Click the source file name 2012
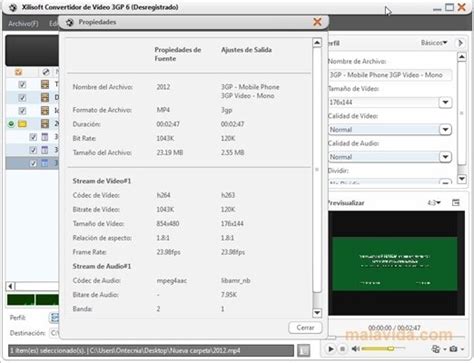Viewport: 474px width, 363px height. coord(163,87)
